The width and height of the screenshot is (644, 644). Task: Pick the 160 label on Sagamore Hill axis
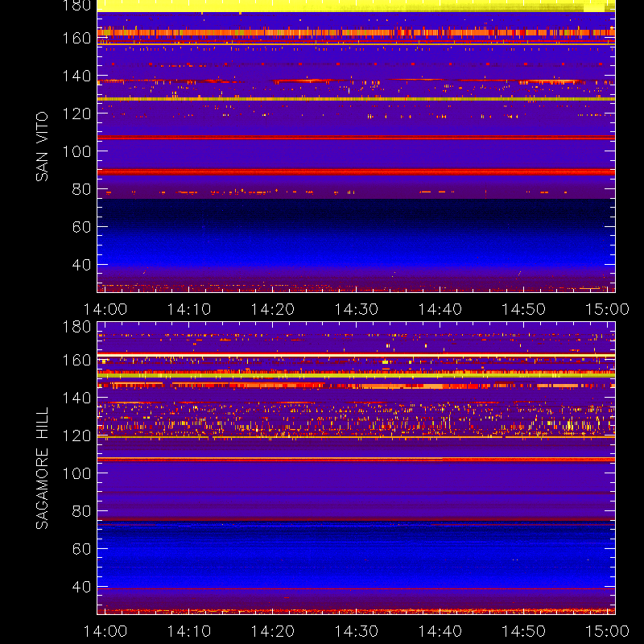[x=76, y=360]
